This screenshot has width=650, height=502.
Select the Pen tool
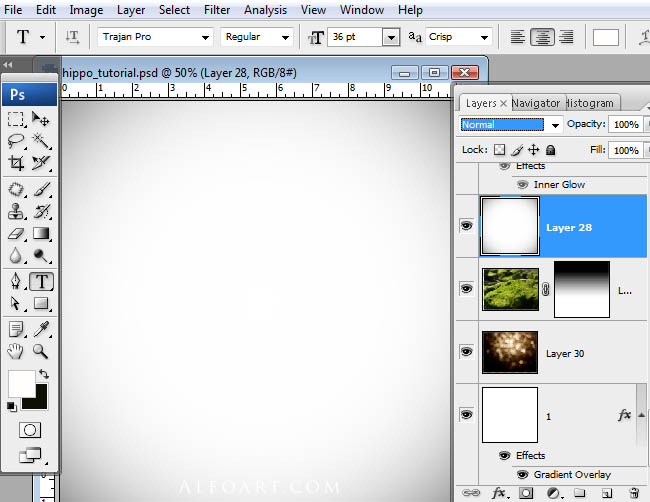point(16,281)
